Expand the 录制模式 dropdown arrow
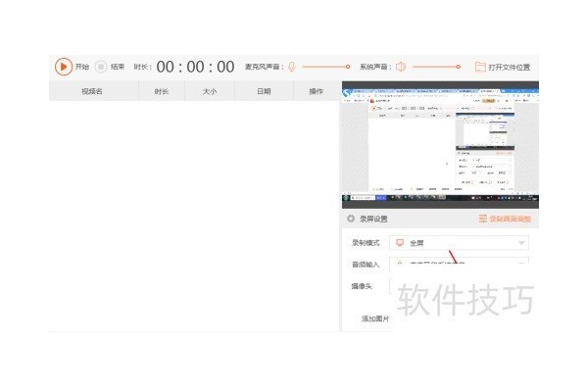The image size is (588, 392). click(x=521, y=243)
